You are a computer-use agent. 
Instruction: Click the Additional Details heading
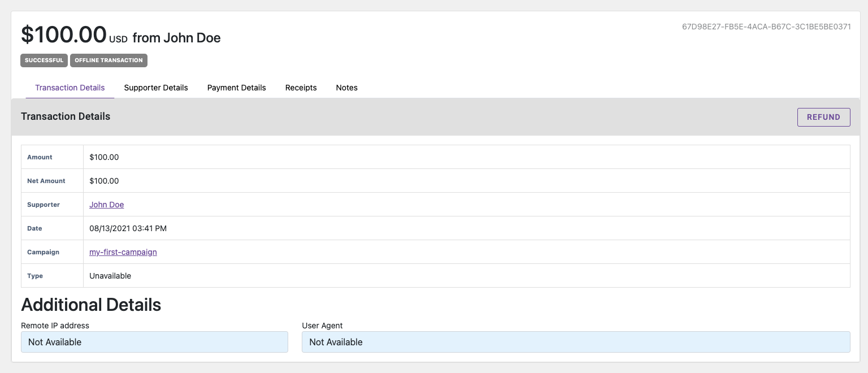click(91, 305)
